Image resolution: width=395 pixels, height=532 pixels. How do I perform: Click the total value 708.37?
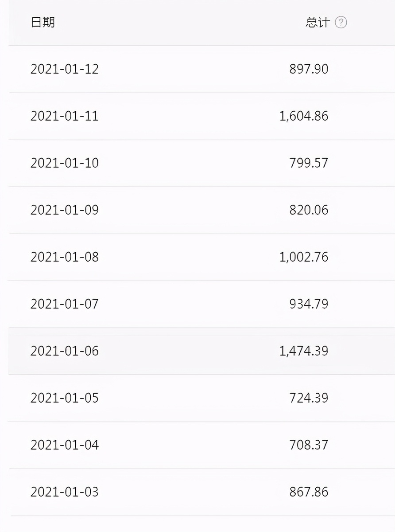click(309, 445)
